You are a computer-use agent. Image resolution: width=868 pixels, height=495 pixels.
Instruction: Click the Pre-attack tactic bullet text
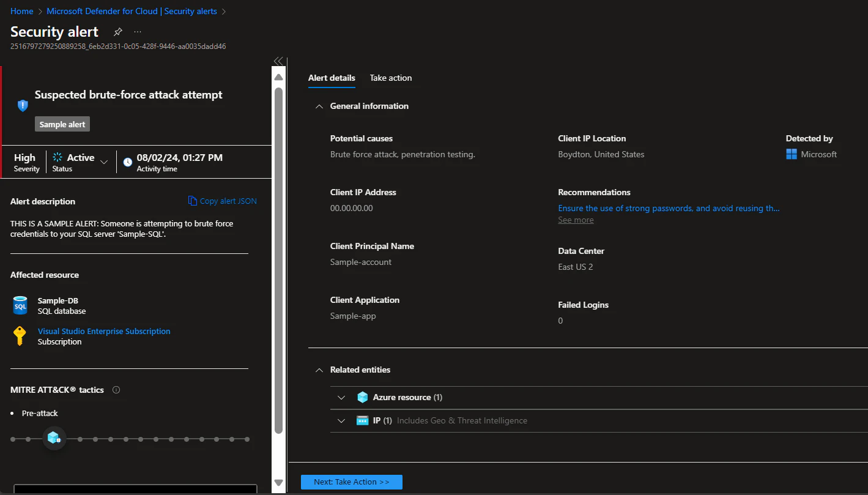tap(40, 413)
